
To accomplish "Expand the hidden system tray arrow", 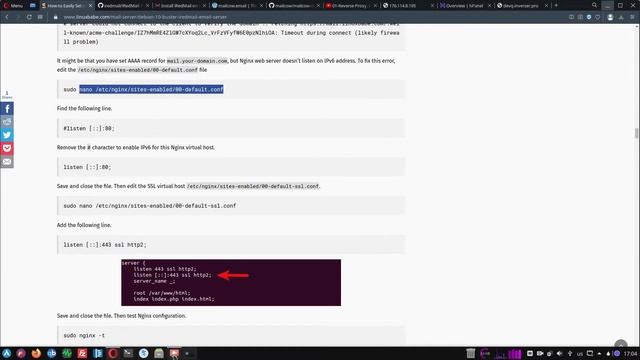I will pos(599,353).
